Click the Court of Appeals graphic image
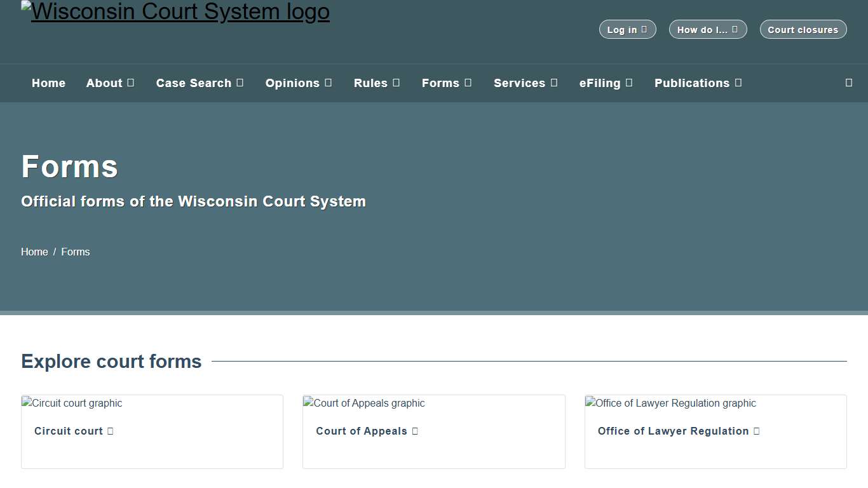This screenshot has height=488, width=868. click(x=364, y=403)
